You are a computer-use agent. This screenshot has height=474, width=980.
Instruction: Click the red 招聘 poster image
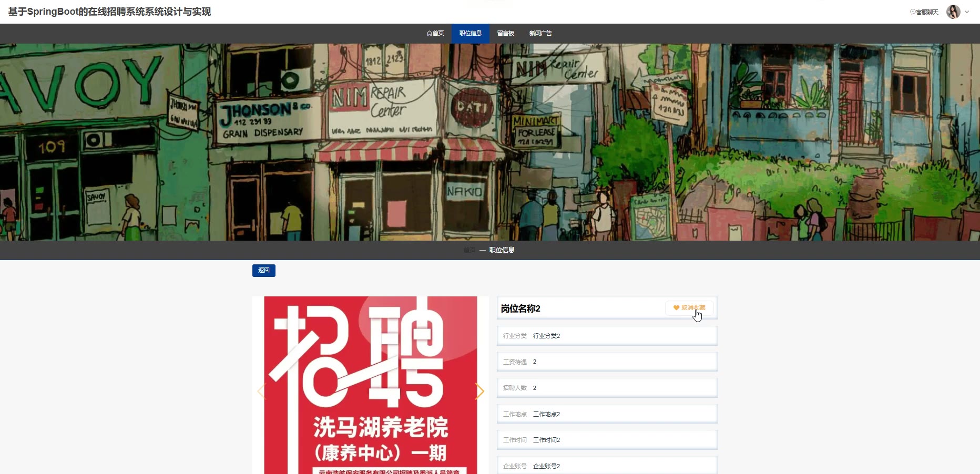pyautogui.click(x=371, y=385)
